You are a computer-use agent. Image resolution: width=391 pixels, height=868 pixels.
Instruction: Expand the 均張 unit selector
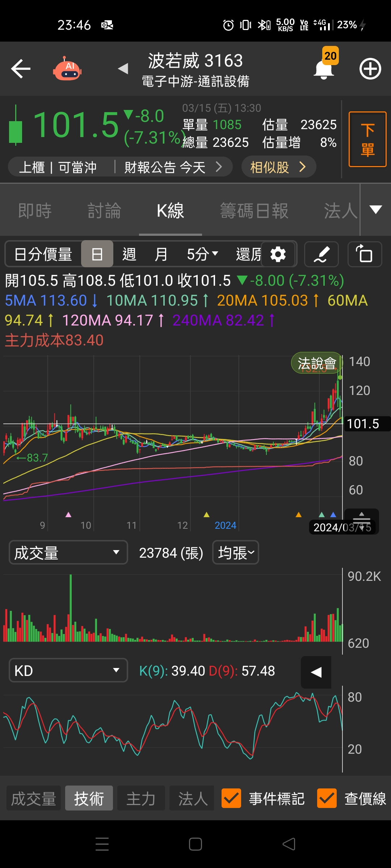236,553
